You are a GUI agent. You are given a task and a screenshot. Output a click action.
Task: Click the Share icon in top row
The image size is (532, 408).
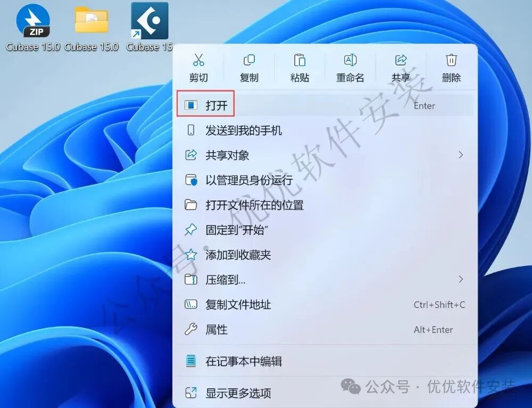tap(401, 60)
